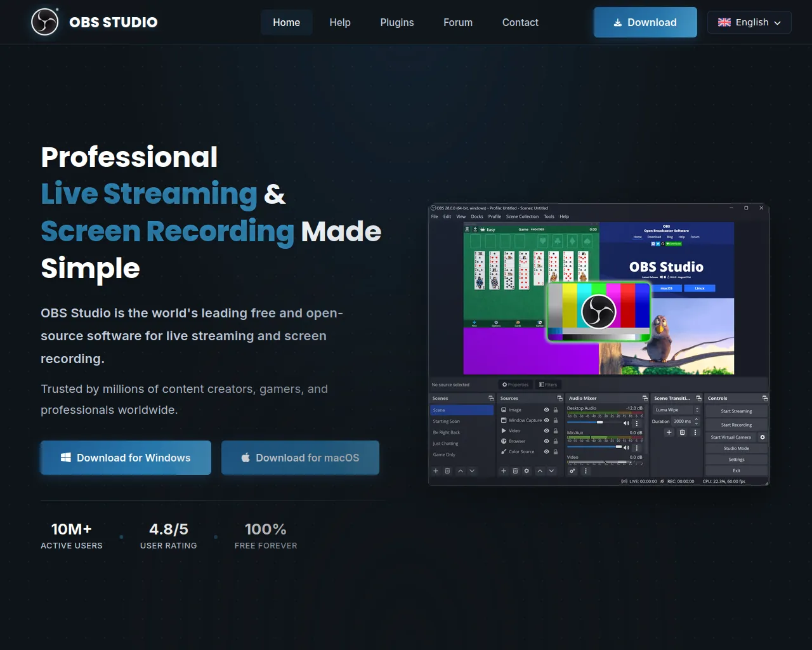Open the Audio Mixer bottom three-dot menu
Image resolution: width=812 pixels, height=650 pixels.
tap(586, 471)
